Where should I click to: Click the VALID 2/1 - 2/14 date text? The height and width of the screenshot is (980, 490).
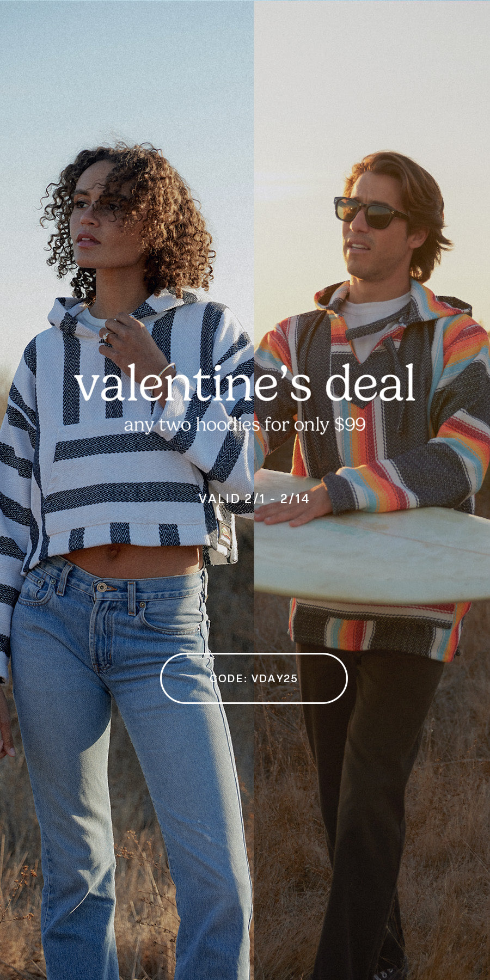pyautogui.click(x=254, y=498)
